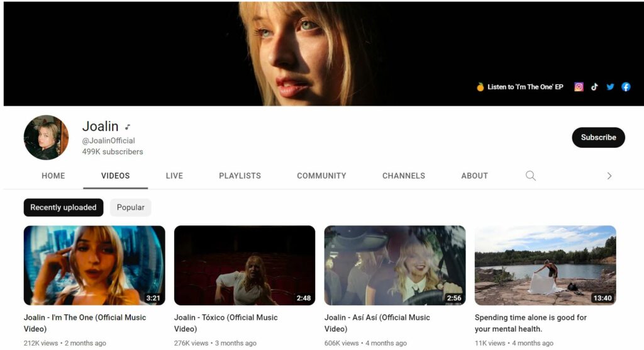Screen dimensions: 644x350
Task: Expand more tabs with right chevron arrow
Action: 609,176
